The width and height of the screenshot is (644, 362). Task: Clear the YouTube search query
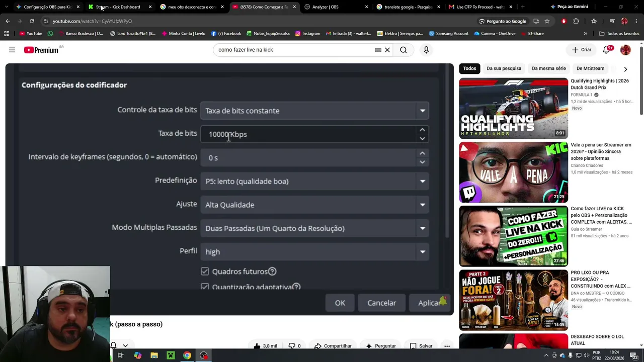pos(387,50)
